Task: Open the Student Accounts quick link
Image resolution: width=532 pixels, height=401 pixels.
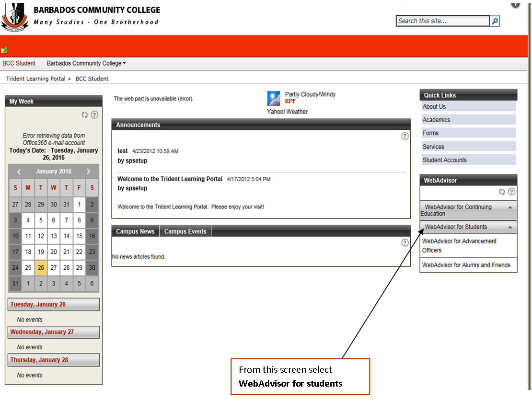Action: [x=444, y=160]
